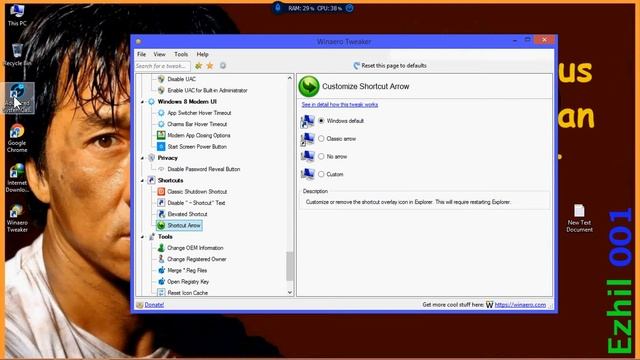640x360 pixels.
Task: Click the gray settings gear toolbar icon
Action: coord(223,66)
